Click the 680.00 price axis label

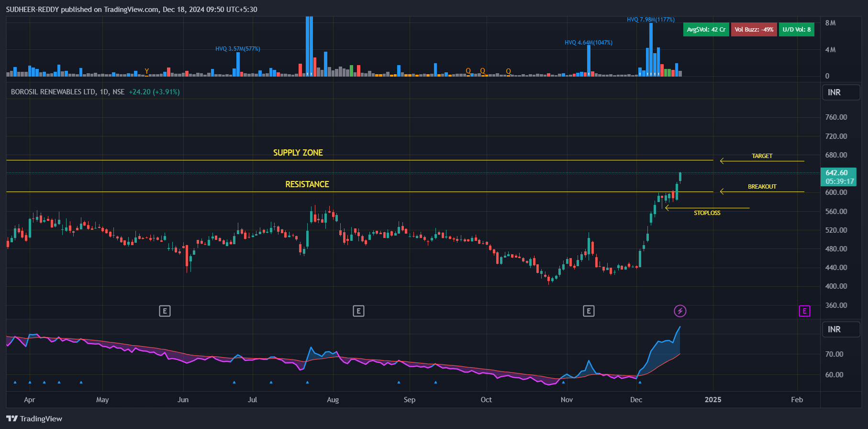tap(836, 155)
